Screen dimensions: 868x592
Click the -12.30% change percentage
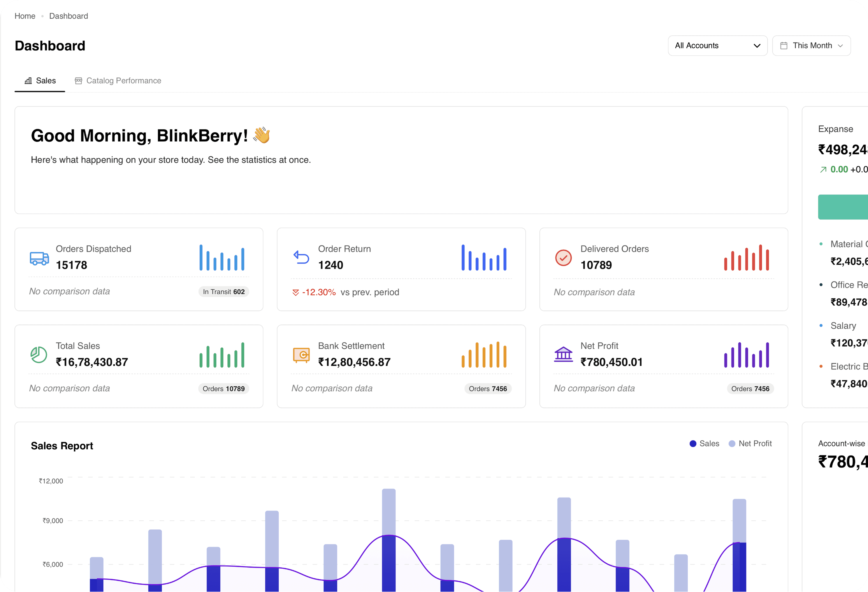tap(319, 292)
